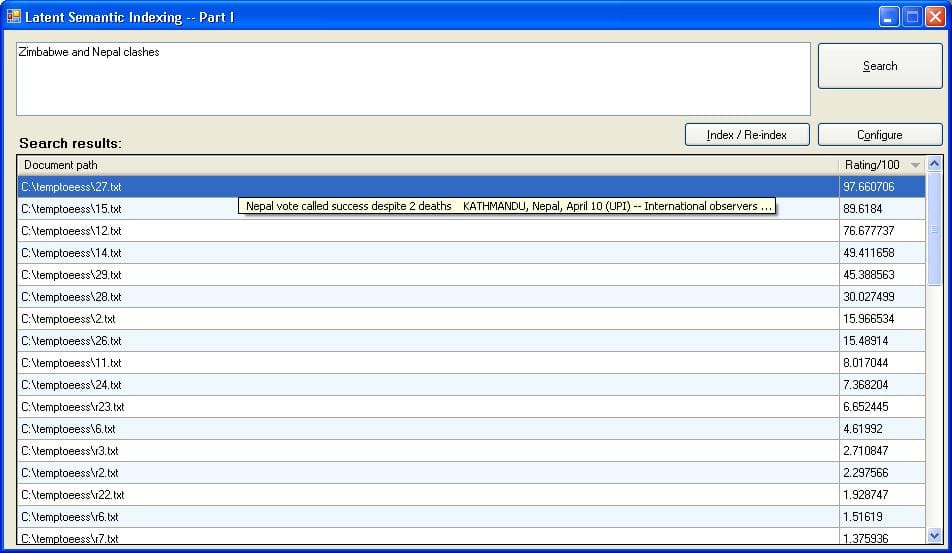The image size is (952, 553).
Task: Click the application icon in the title bar
Action: pos(14,16)
